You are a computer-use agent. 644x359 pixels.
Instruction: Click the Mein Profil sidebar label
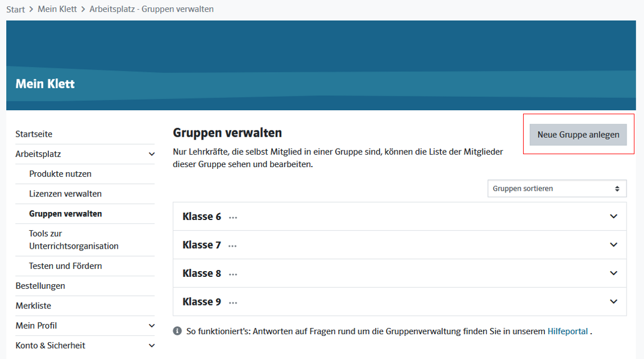(36, 326)
